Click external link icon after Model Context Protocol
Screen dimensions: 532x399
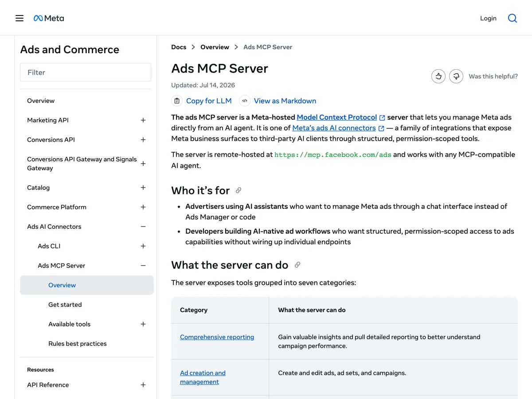[382, 118]
